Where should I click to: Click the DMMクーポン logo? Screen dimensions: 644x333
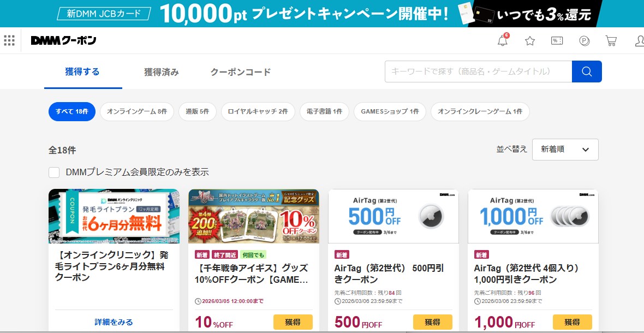pyautogui.click(x=63, y=41)
